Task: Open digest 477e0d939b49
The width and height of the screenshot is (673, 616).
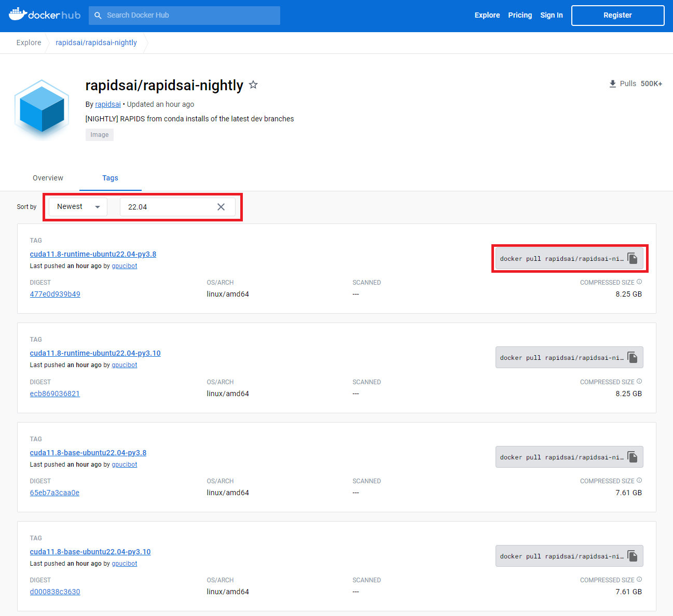Action: pos(55,294)
